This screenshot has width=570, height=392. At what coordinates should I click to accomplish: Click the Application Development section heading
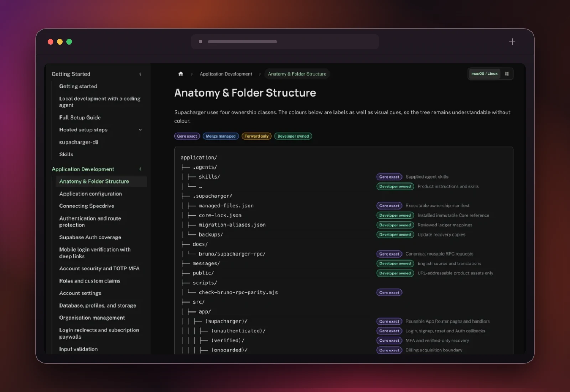[x=83, y=169]
